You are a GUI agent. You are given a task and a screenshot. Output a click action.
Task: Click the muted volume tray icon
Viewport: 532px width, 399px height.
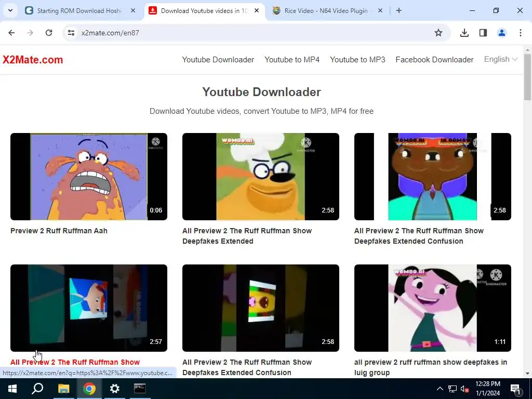pos(464,389)
